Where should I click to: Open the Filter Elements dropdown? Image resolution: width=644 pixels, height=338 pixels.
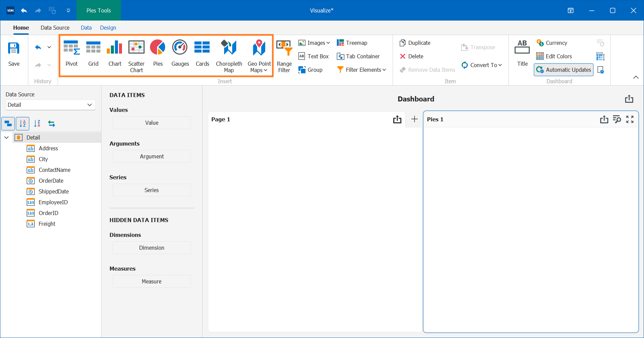pyautogui.click(x=361, y=70)
